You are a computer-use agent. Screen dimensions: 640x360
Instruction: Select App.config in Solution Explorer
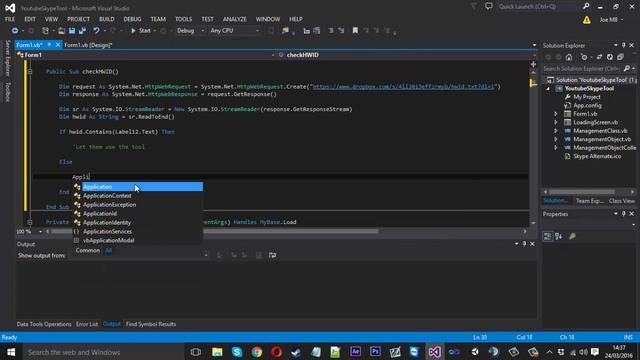(x=587, y=105)
